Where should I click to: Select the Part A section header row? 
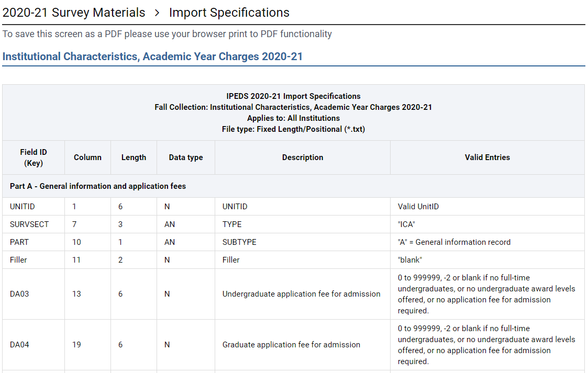tap(98, 186)
